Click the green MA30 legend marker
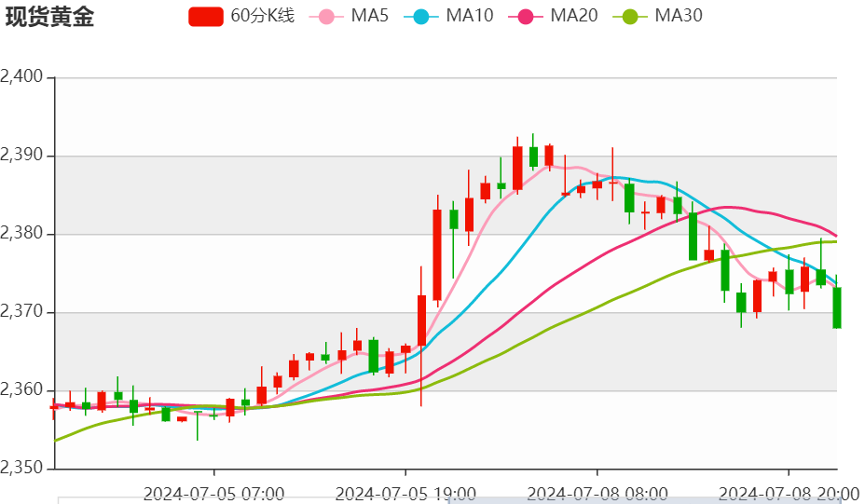The image size is (865, 504). click(630, 17)
